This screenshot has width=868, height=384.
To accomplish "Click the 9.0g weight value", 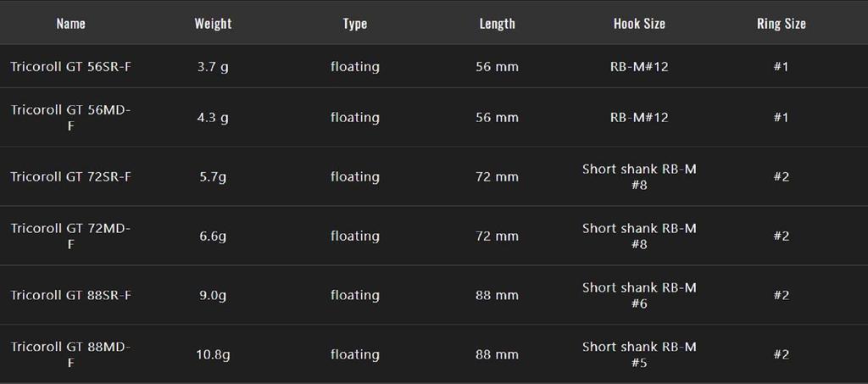I will [213, 295].
